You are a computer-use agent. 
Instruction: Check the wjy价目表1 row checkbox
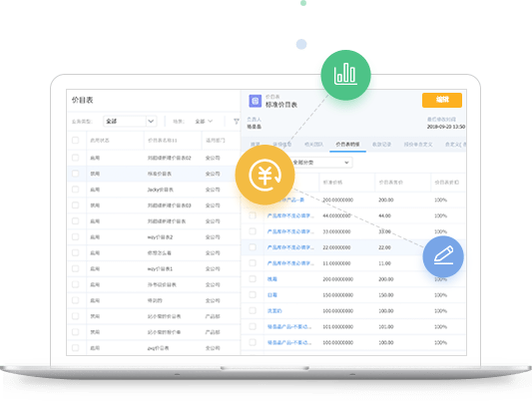click(75, 268)
